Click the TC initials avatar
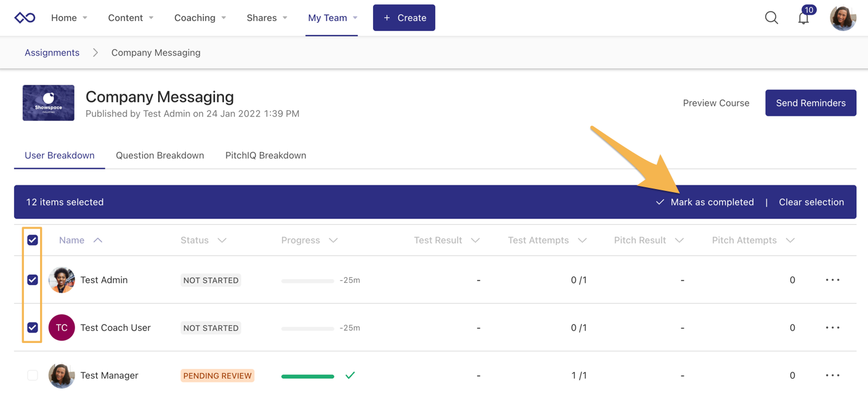This screenshot has width=868, height=396. pos(62,328)
